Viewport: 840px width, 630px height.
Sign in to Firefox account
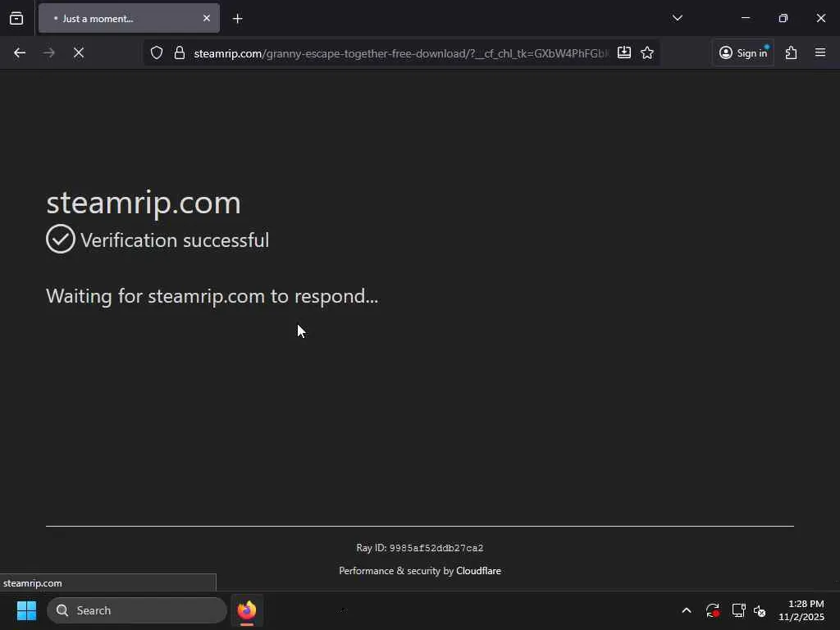[743, 52]
